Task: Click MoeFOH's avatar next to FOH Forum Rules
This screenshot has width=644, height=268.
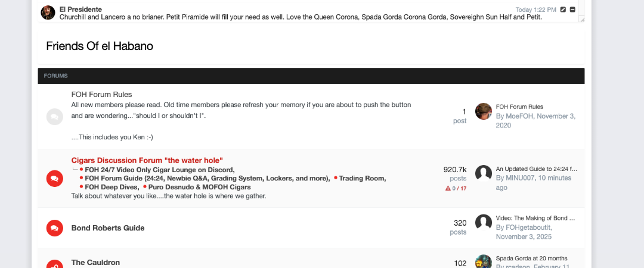Action: 483,111
